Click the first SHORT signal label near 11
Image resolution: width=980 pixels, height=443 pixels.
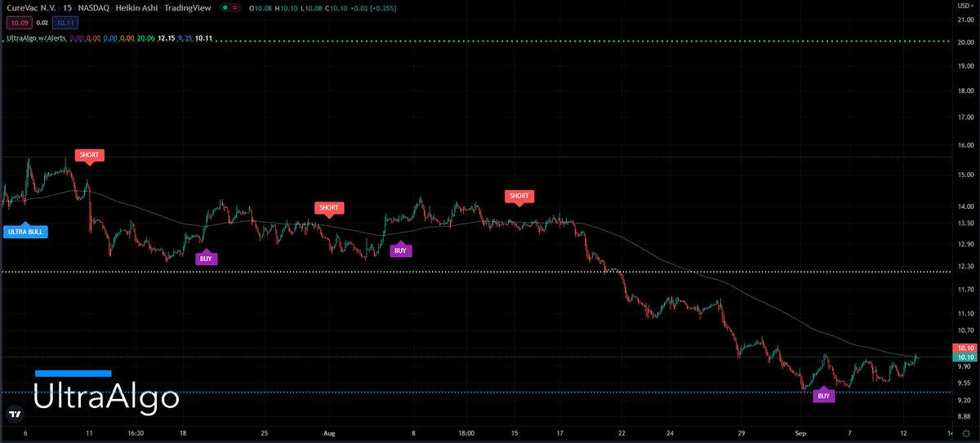(89, 154)
